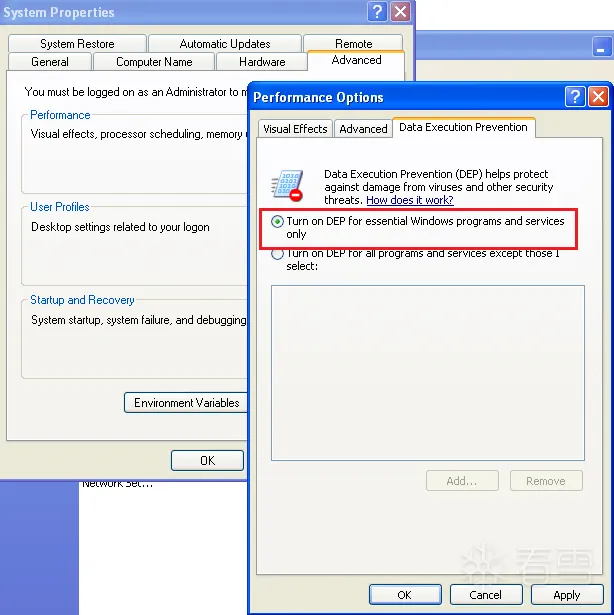Image resolution: width=614 pixels, height=615 pixels.
Task: Open the System Restore tab
Action: pos(77,44)
